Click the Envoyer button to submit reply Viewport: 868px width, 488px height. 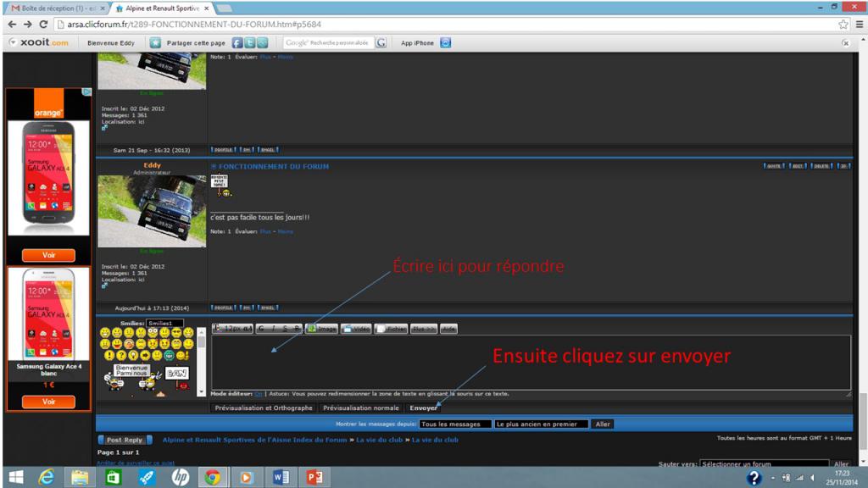[424, 408]
